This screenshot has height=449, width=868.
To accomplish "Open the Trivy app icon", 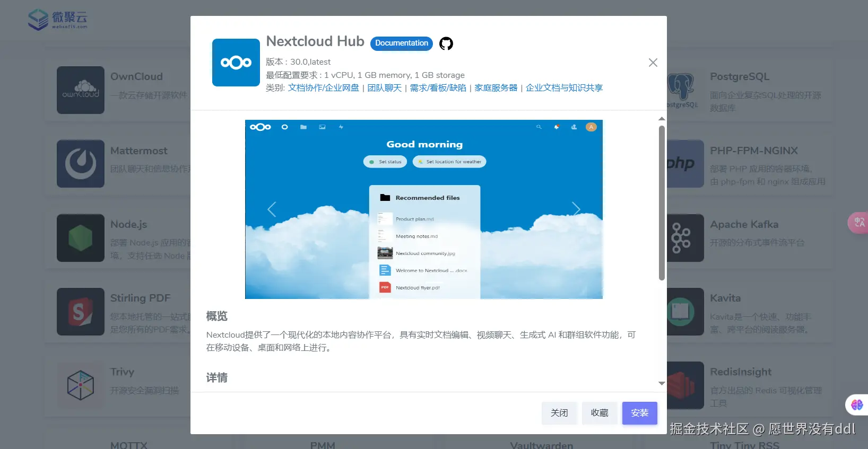I will [x=81, y=385].
